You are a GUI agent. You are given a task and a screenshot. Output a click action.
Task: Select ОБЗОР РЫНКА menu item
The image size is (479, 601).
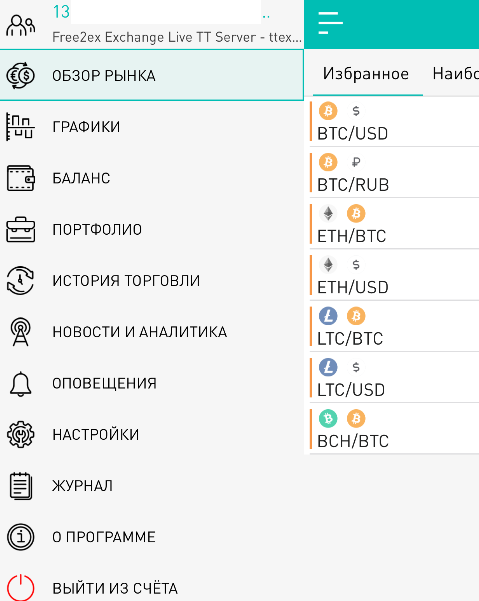[152, 76]
